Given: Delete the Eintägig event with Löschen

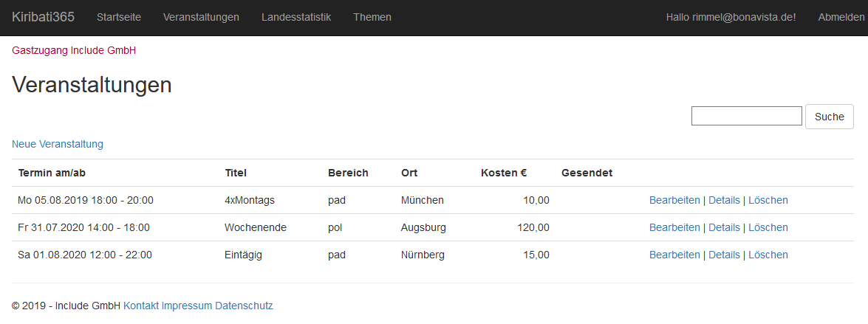Looking at the screenshot, I should 768,255.
